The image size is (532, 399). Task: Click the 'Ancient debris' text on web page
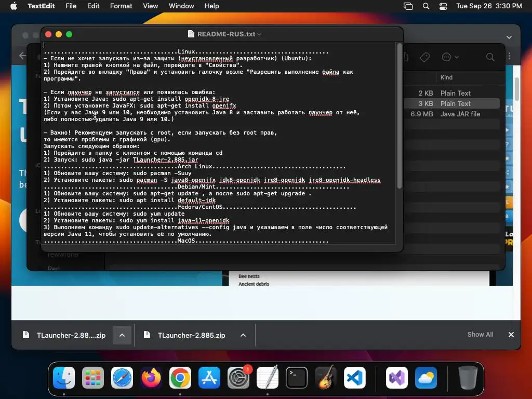(254, 284)
